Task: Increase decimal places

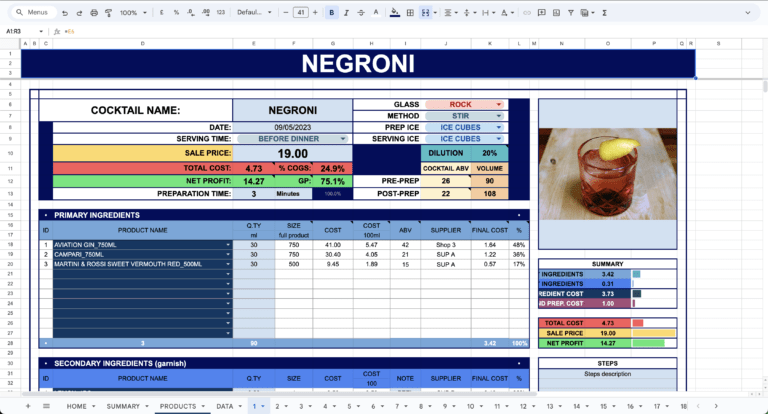Action: pyautogui.click(x=206, y=13)
